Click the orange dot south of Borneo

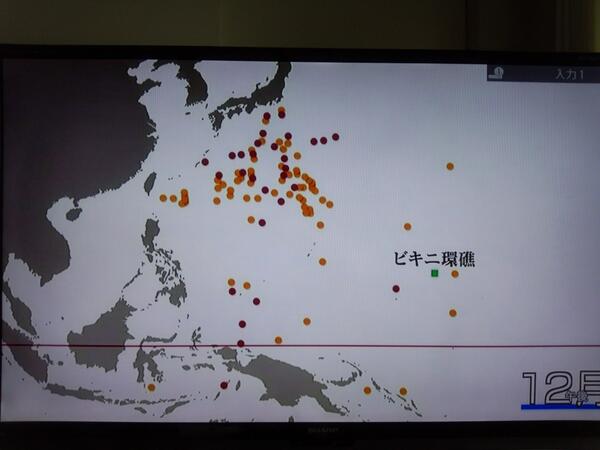click(x=151, y=387)
